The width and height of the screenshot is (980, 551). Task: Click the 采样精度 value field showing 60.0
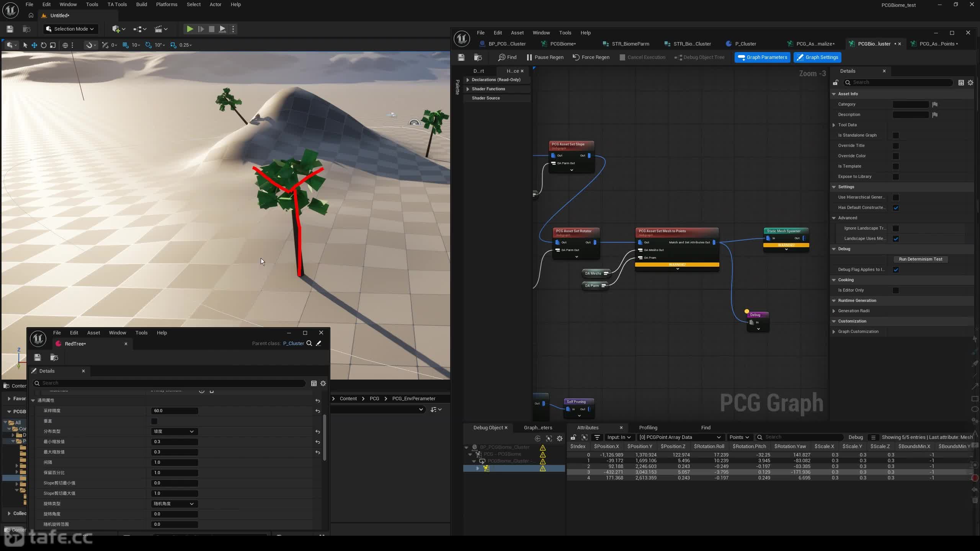coord(174,411)
